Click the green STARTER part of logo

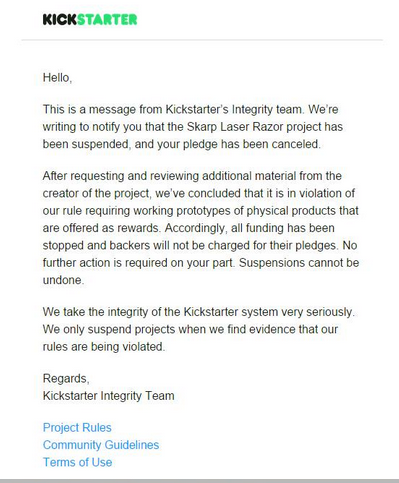tap(107, 19)
